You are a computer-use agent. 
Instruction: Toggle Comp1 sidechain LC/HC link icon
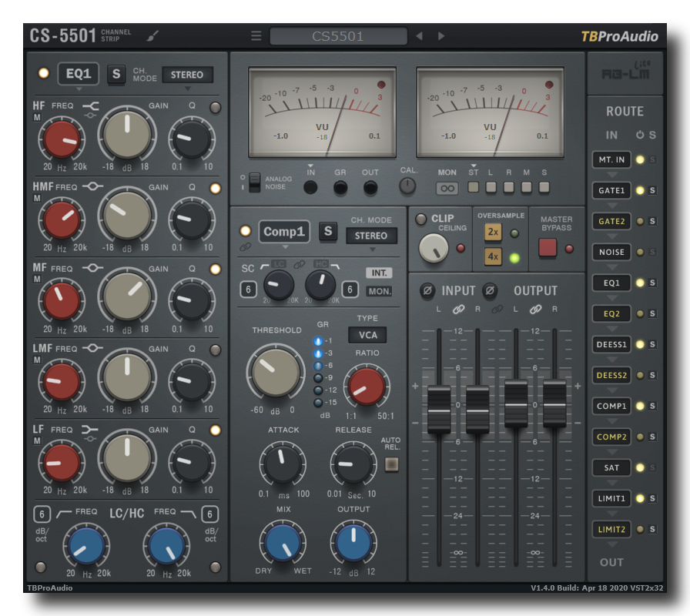tap(300, 264)
